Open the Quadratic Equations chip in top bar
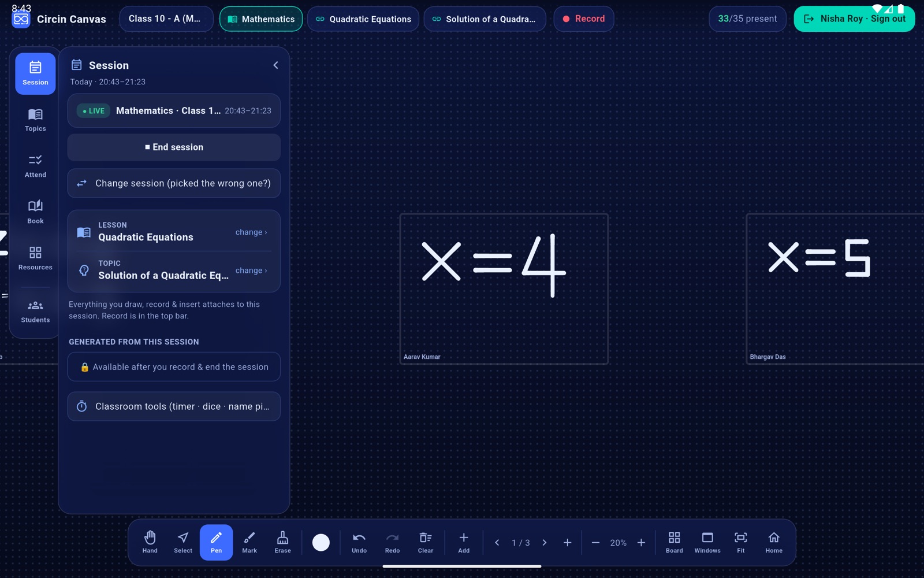Screen dimensions: 924x578 363,19
